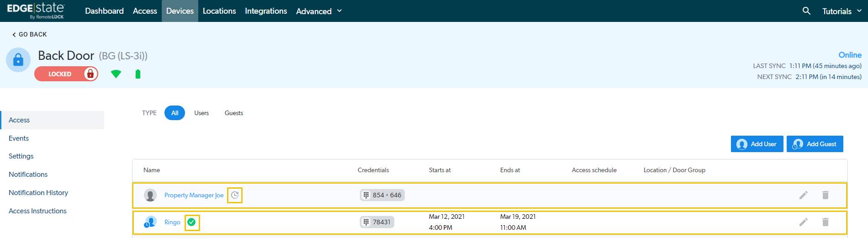This screenshot has height=238, width=868.
Task: Click the green battery status icon
Action: point(138,74)
